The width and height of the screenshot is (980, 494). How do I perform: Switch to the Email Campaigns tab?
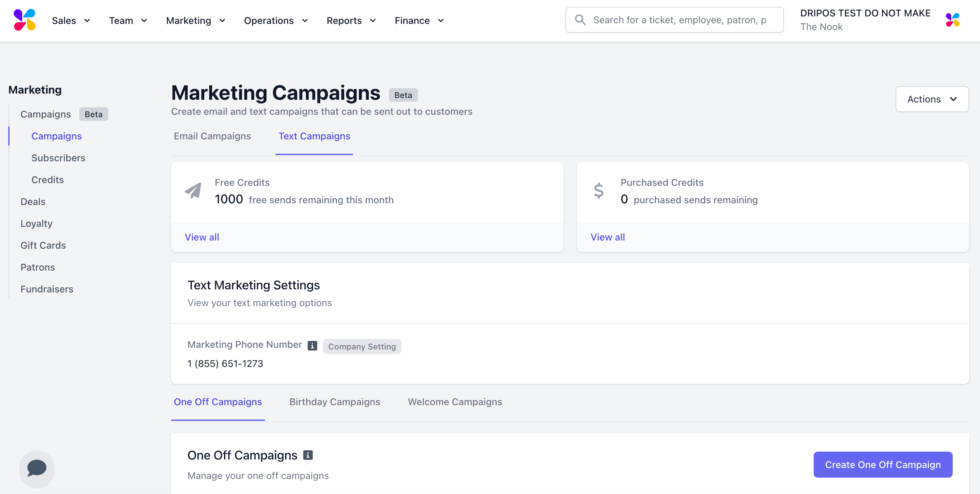pyautogui.click(x=212, y=136)
